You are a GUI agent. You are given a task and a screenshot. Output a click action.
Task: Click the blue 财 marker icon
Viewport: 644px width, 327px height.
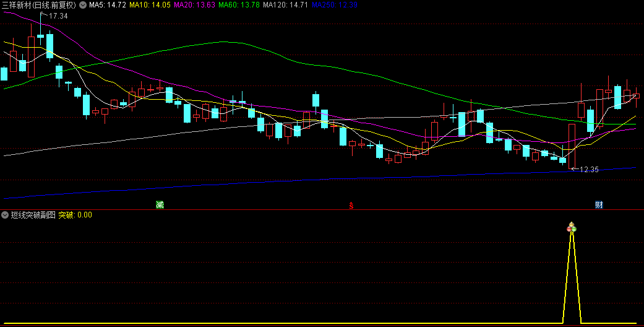[599, 205]
